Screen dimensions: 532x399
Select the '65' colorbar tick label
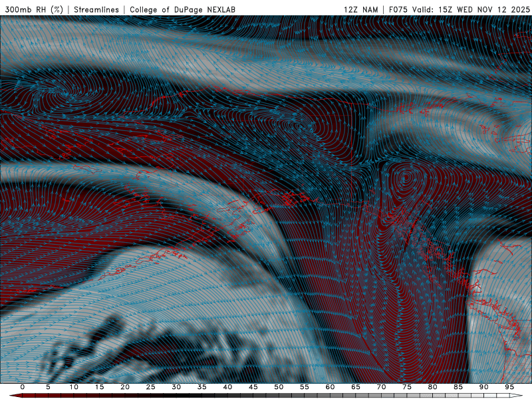click(356, 387)
